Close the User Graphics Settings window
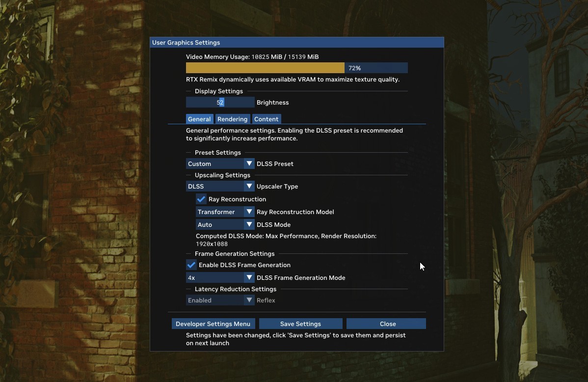Image resolution: width=588 pixels, height=382 pixels. (386, 324)
